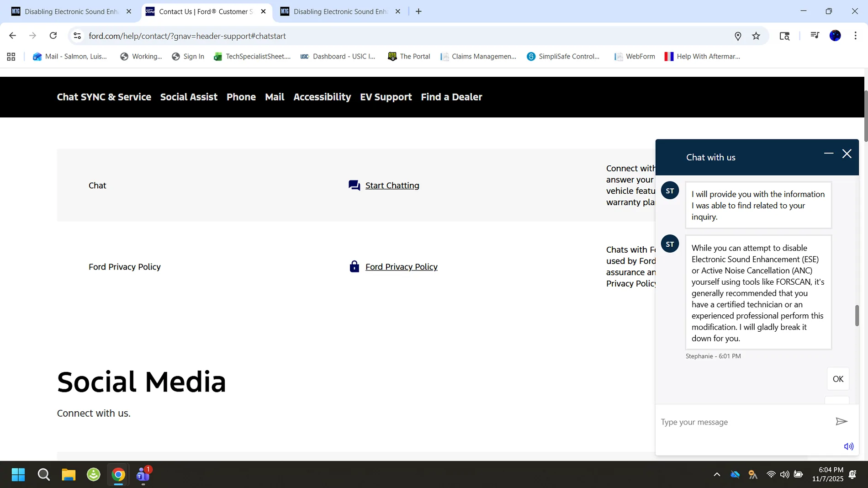Open the Sign In bookmark
This screenshot has width=868, height=488.
point(188,57)
